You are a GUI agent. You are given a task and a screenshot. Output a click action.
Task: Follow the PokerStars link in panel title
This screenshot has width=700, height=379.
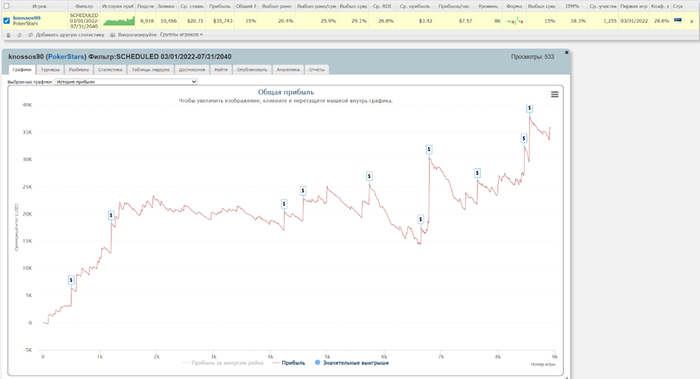(66, 57)
